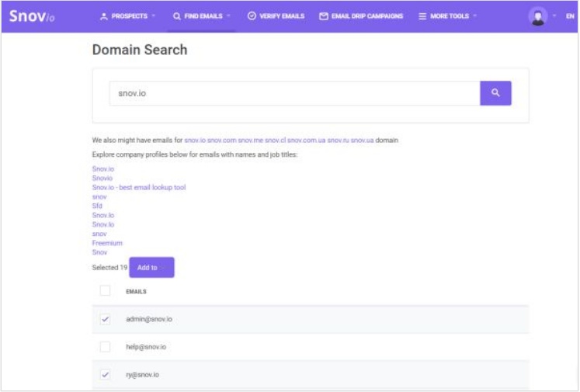580x392 pixels.
Task: Open the snov.cl domain link
Action: coord(275,140)
